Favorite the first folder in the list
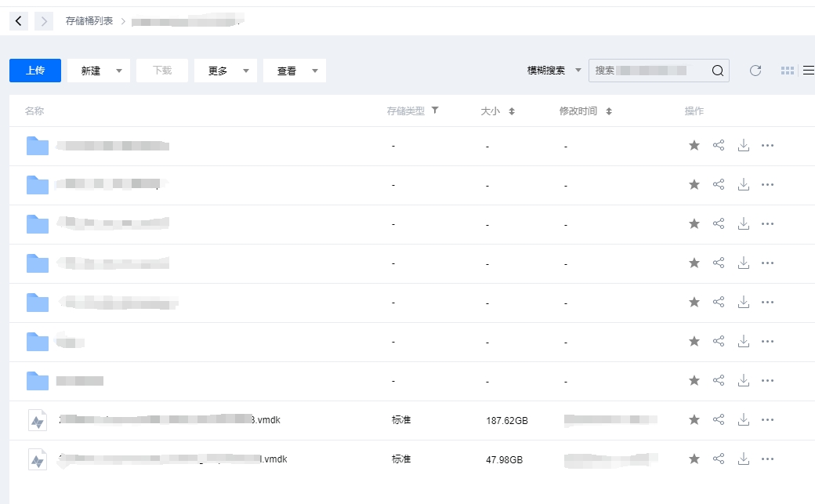Image resolution: width=815 pixels, height=504 pixels. point(694,146)
